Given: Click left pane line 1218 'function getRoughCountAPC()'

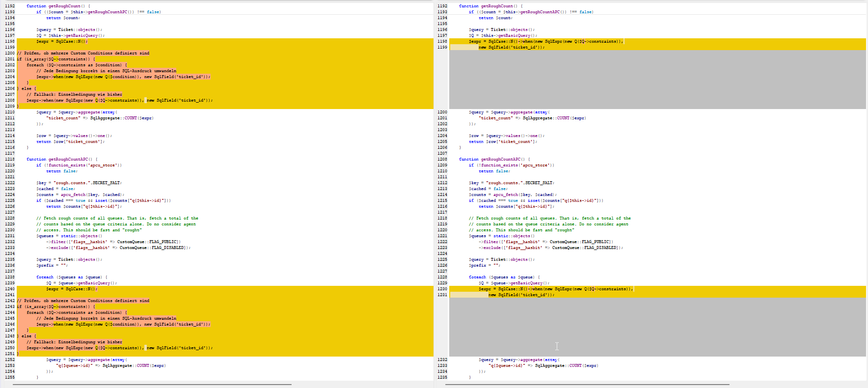Looking at the screenshot, I should pos(62,159).
